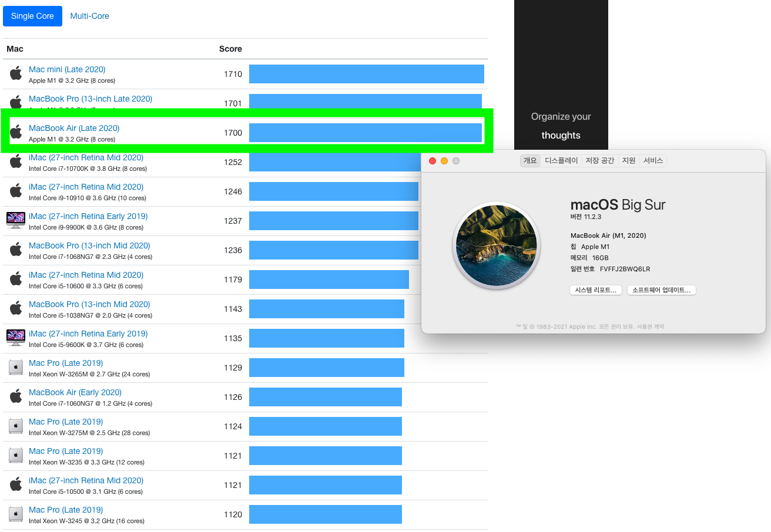Click the score bar in the MacBook Air (Early 2020) row

(x=326, y=397)
